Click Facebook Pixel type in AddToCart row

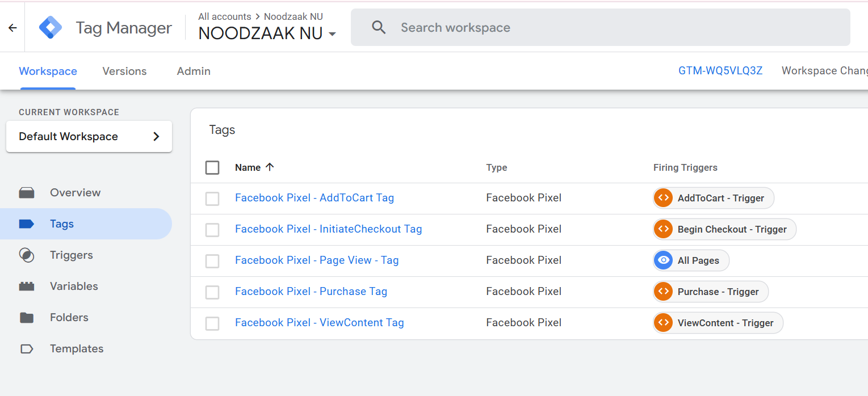524,197
